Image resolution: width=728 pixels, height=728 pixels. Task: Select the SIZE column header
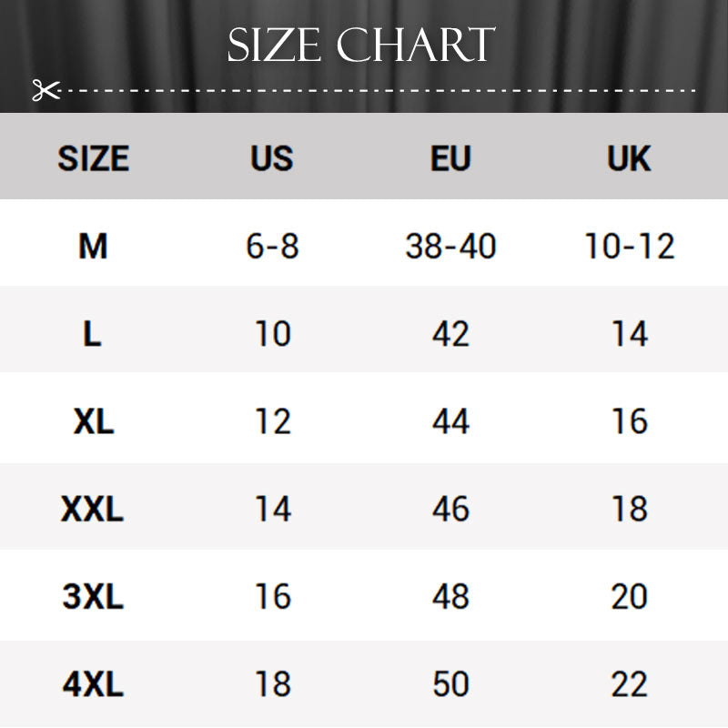click(94, 158)
